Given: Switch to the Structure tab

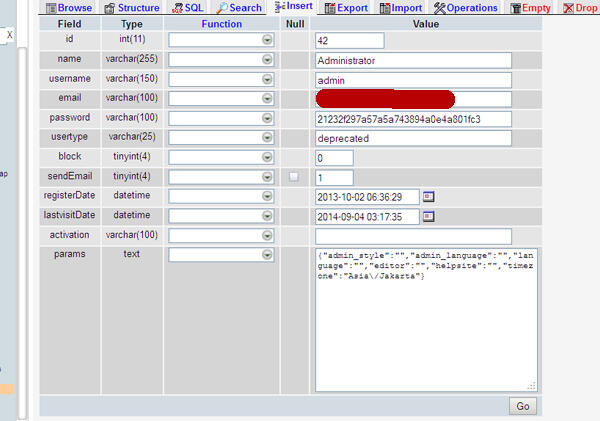Looking at the screenshot, I should pyautogui.click(x=132, y=8).
